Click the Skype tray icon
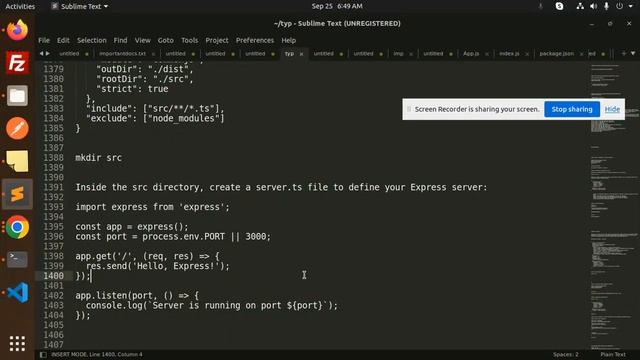640x360 pixels. [560, 6]
